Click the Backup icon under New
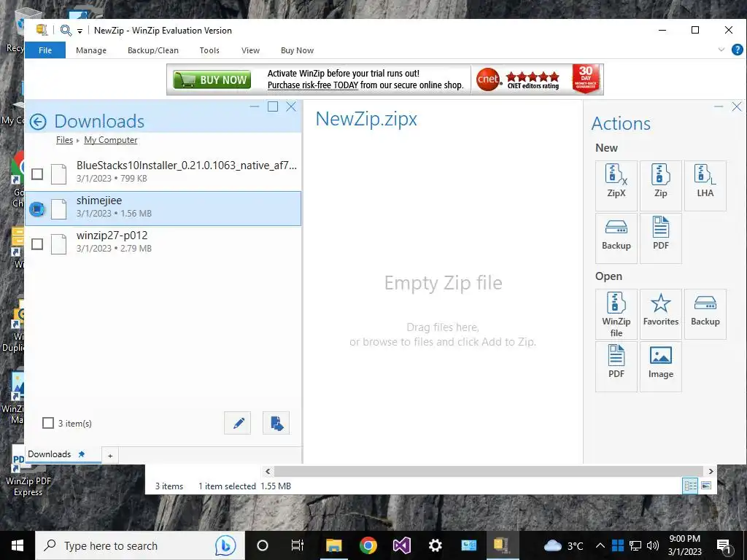The height and width of the screenshot is (560, 747). click(616, 238)
